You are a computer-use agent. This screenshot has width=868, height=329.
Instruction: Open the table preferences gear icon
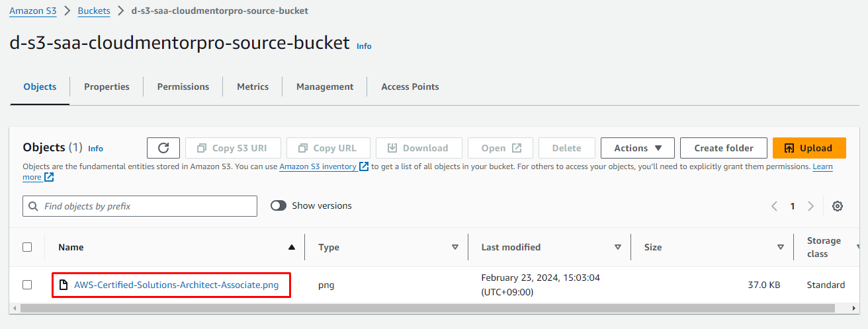(837, 206)
